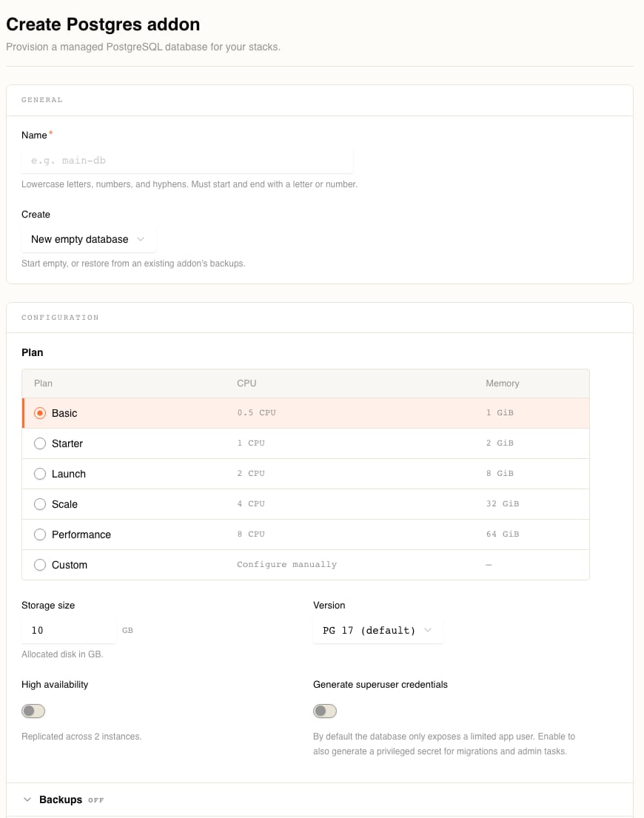Toggle the High availability switch

pyautogui.click(x=33, y=711)
